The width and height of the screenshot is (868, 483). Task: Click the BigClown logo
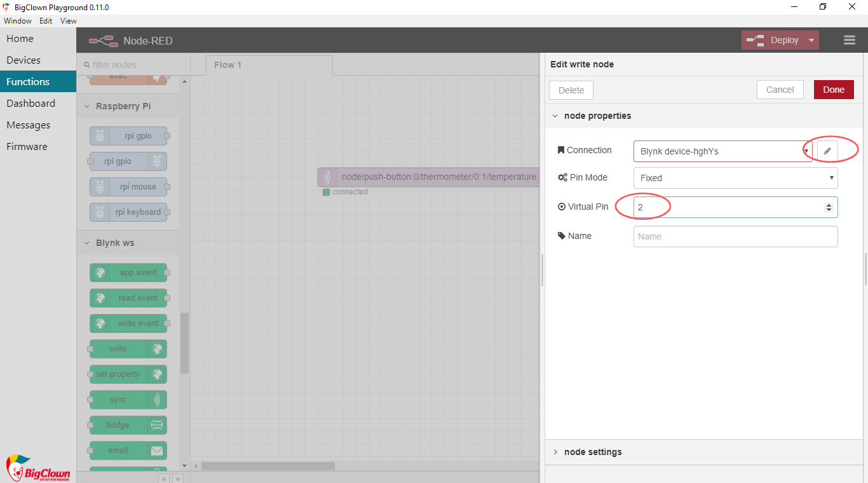click(38, 468)
